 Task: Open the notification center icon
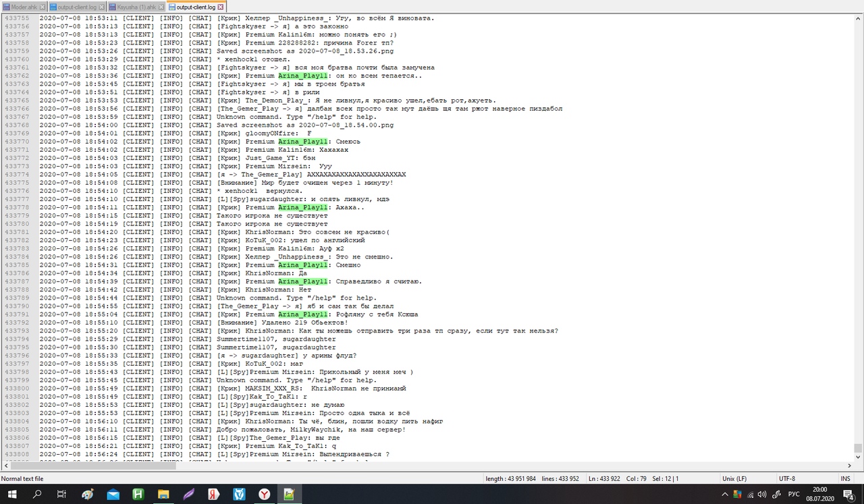(848, 495)
